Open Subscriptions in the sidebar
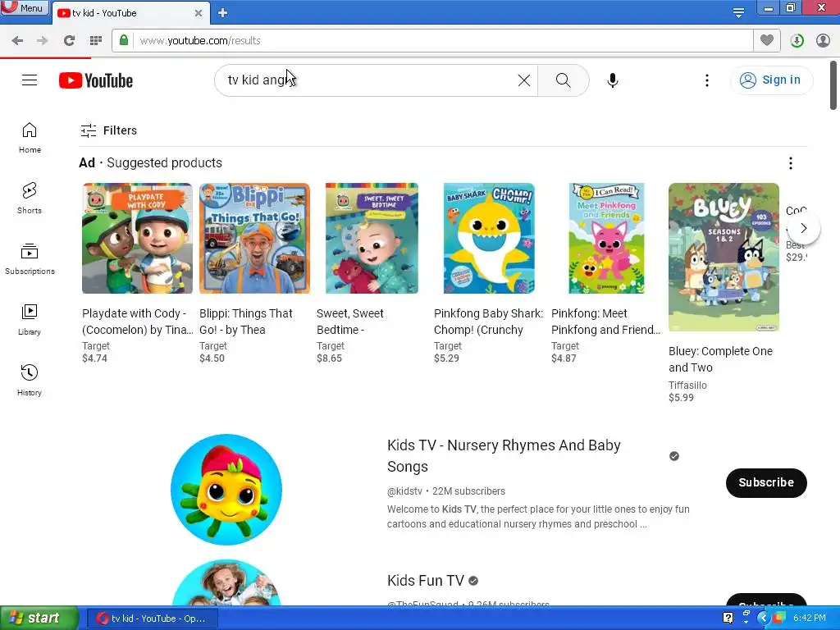The width and height of the screenshot is (840, 630). [30, 259]
